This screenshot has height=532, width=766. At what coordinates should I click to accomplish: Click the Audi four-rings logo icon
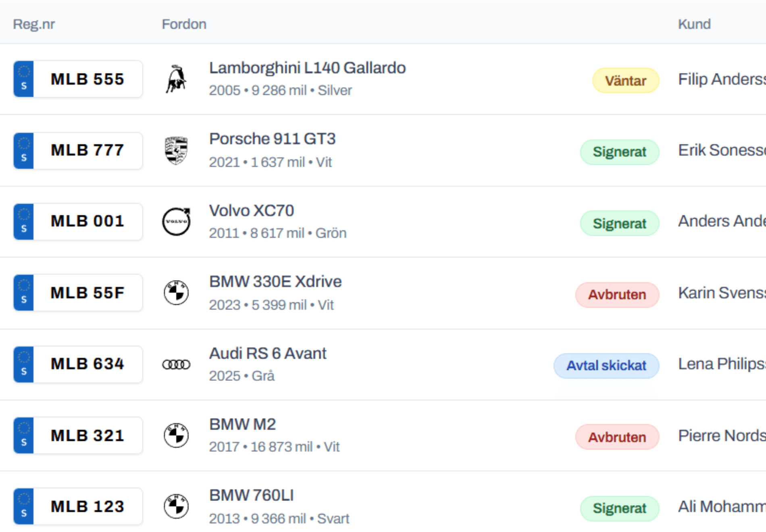pos(176,364)
